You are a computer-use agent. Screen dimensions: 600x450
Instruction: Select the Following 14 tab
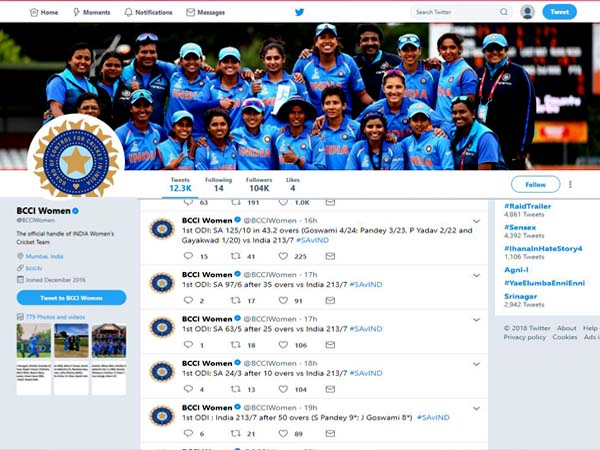[218, 184]
